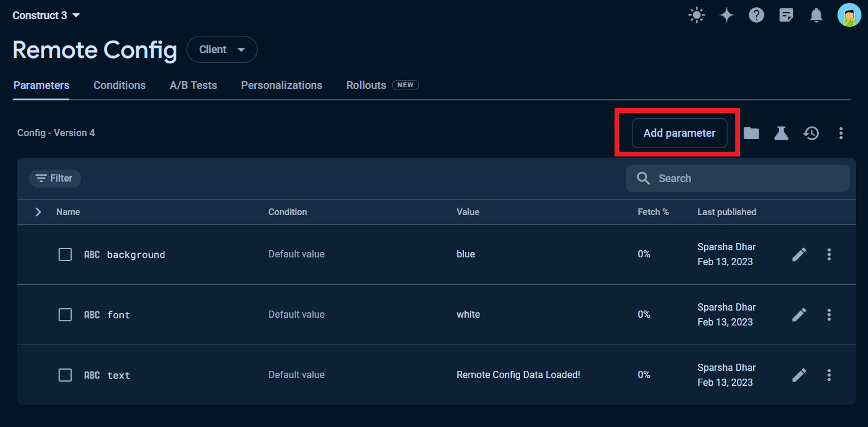Click the folder group icon

click(x=751, y=133)
